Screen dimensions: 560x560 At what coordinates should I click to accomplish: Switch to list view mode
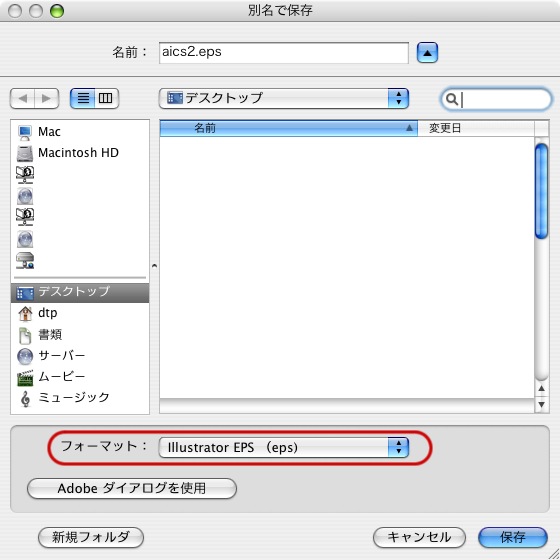(83, 98)
